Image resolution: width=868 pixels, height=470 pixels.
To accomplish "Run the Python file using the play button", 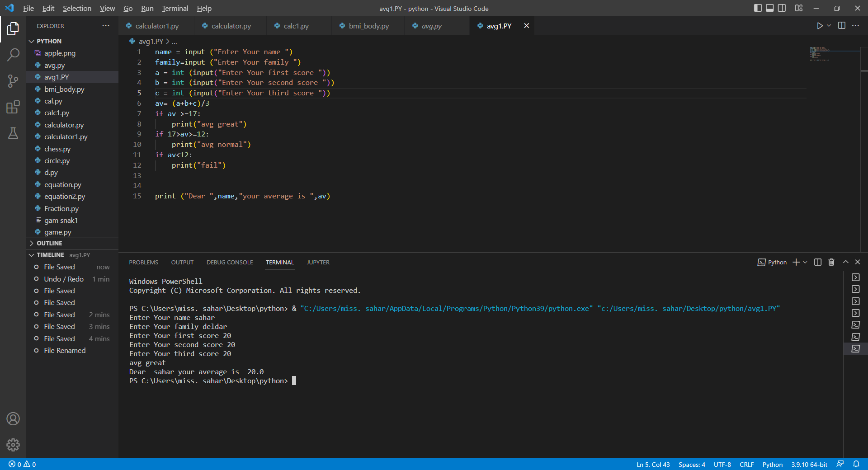I will 820,26.
